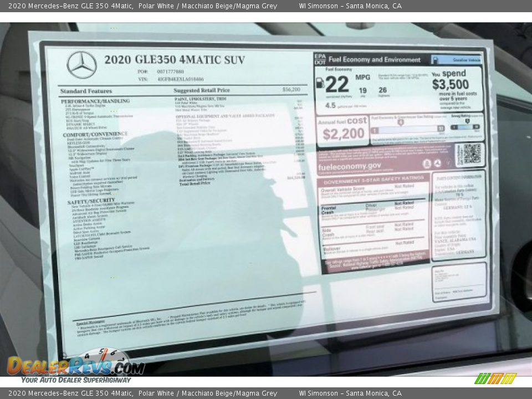
Task: Click bottom caption WI Simonson - Santa Monica, CA
Action: point(350,393)
